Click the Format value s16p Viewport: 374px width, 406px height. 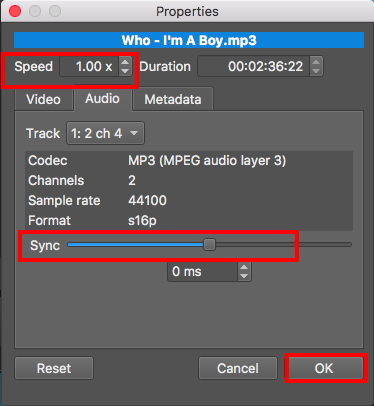142,221
